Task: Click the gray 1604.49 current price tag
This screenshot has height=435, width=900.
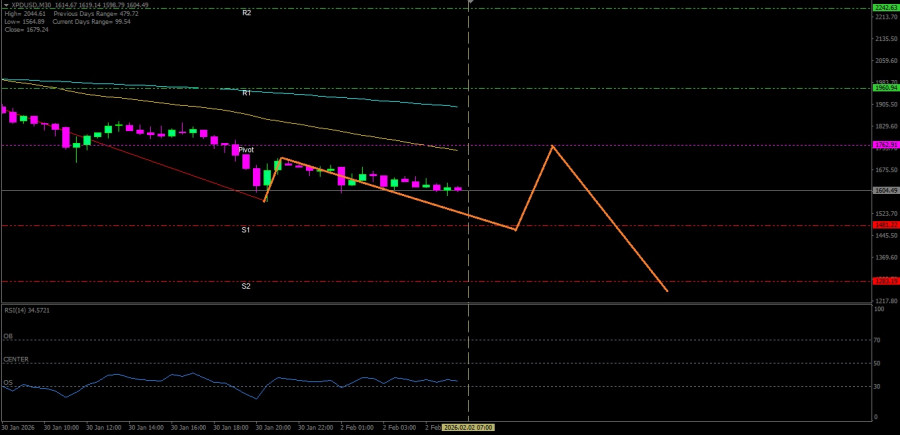Action: (x=885, y=190)
